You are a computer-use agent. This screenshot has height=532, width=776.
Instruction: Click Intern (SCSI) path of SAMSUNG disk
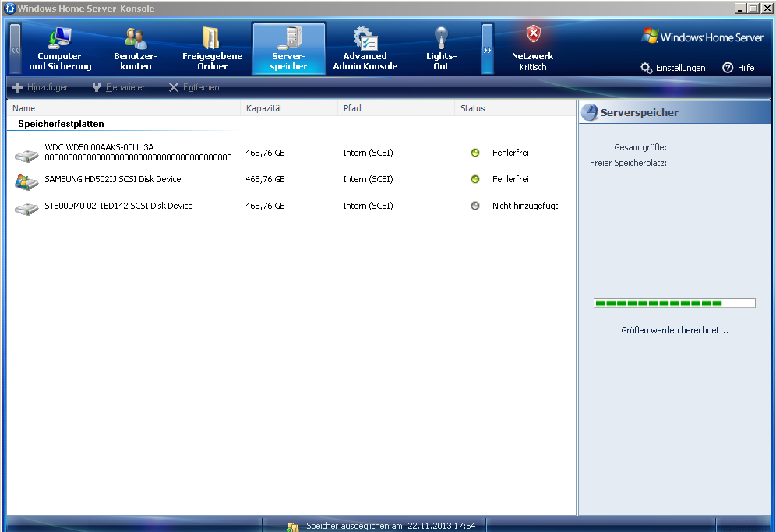(x=369, y=179)
